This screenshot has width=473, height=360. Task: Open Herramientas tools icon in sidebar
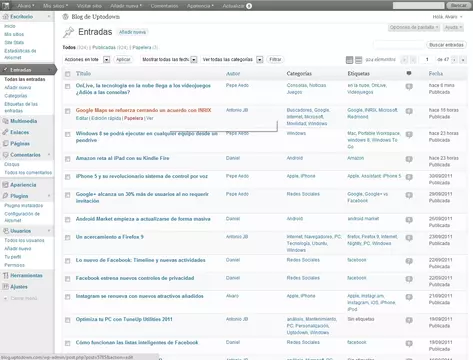[x=6, y=276]
